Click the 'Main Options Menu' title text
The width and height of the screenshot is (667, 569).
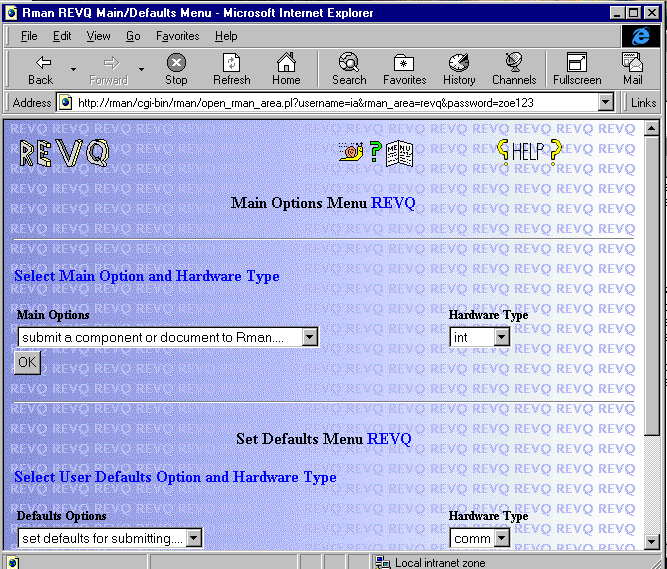(x=299, y=203)
